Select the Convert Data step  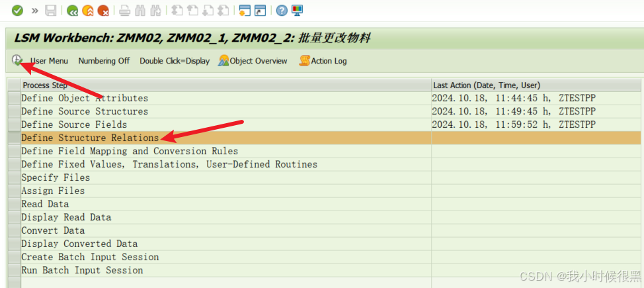(226, 230)
